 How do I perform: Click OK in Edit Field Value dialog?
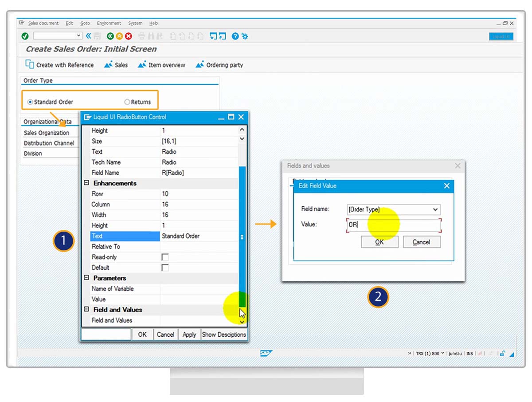point(379,242)
